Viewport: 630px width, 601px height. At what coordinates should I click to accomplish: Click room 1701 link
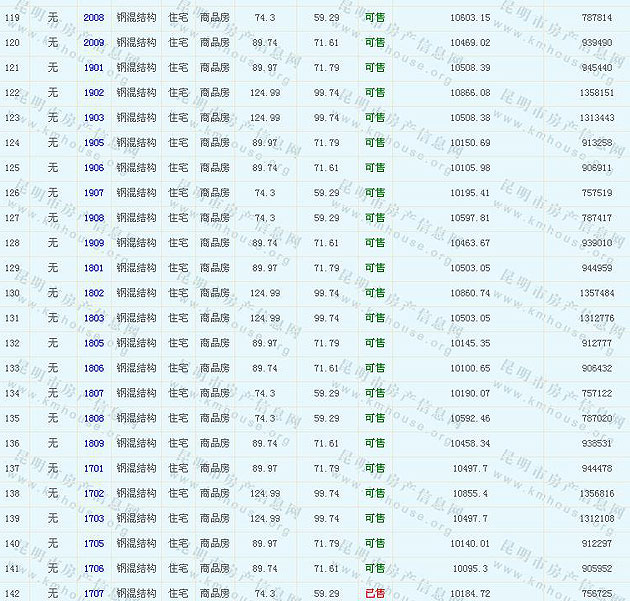point(93,468)
